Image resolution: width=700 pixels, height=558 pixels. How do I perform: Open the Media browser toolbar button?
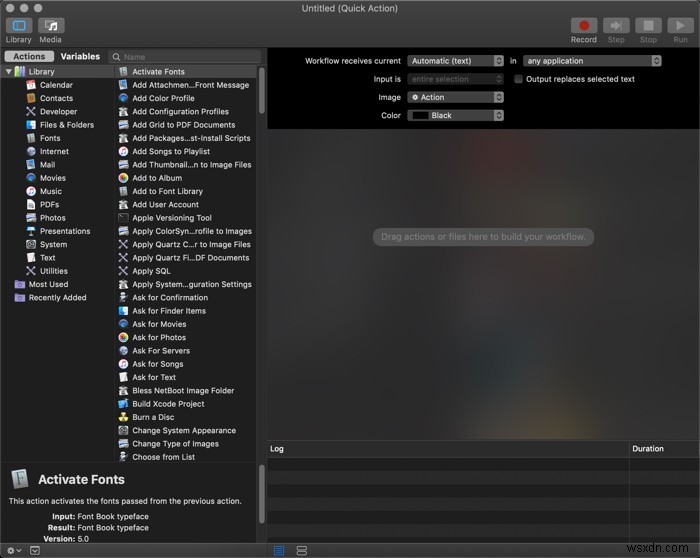tap(51, 25)
